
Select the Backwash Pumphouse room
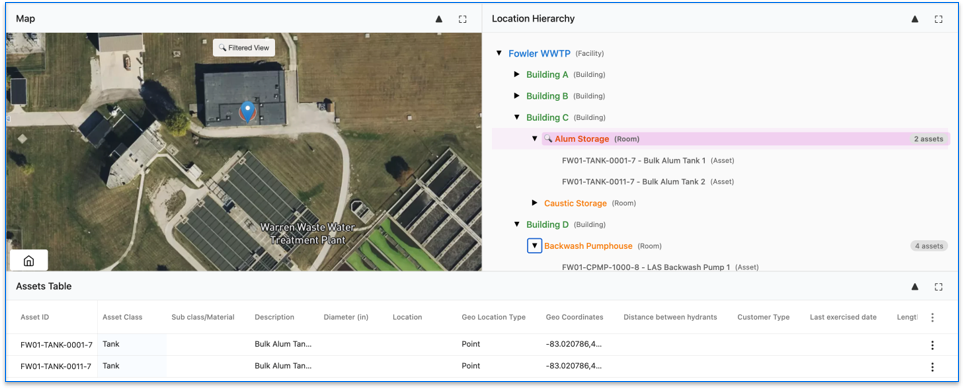coord(588,246)
